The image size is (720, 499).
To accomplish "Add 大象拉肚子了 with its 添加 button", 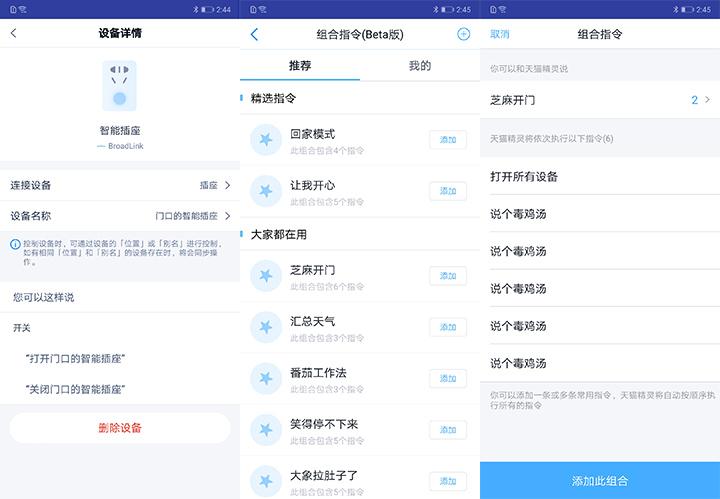I will 448,481.
